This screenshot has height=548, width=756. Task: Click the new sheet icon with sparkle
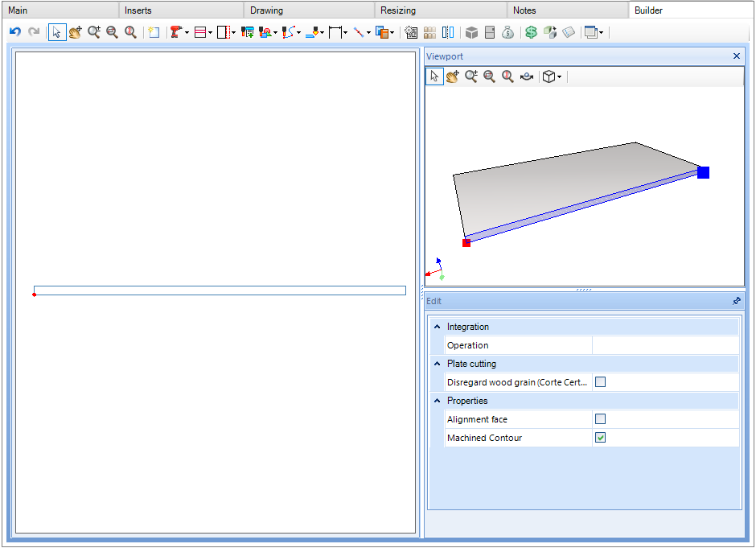click(154, 32)
